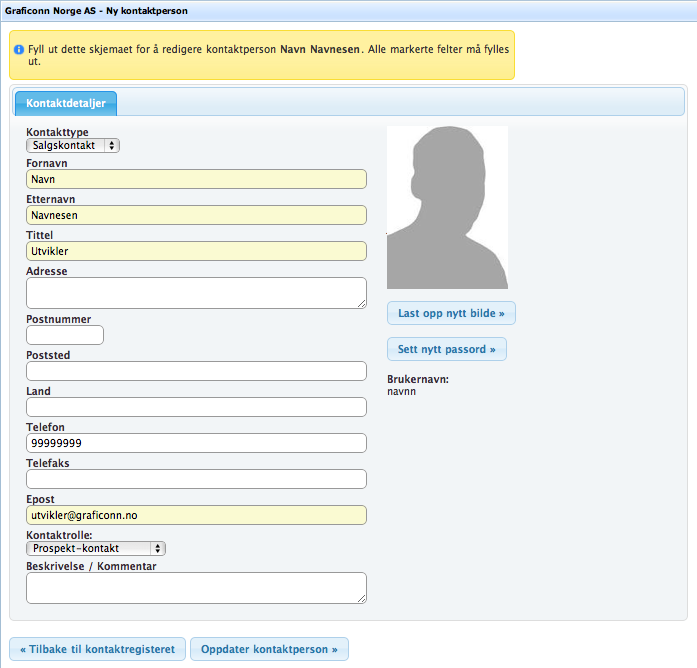This screenshot has height=668, width=697.
Task: Select the Postnummer field
Action: pos(65,335)
